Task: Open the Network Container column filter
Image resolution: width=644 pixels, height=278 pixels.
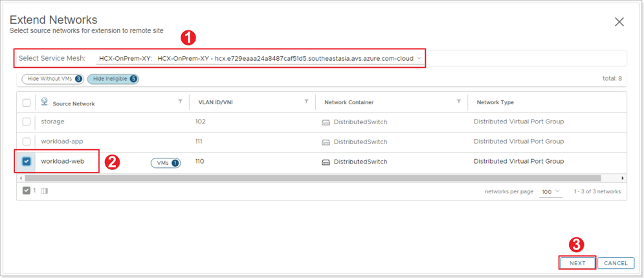Action: point(458,102)
